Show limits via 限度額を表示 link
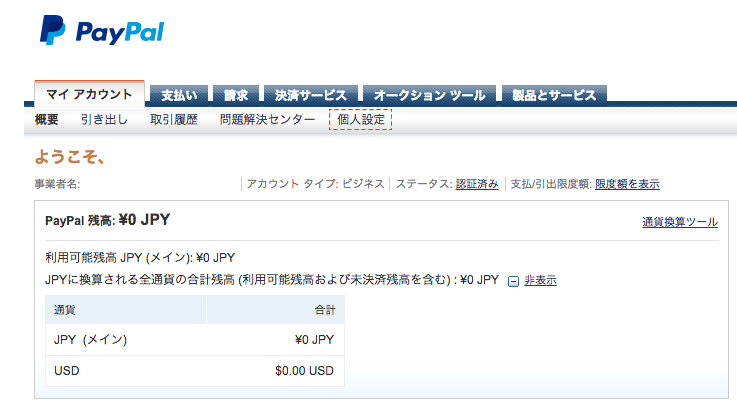The height and width of the screenshot is (409, 737). [x=627, y=184]
